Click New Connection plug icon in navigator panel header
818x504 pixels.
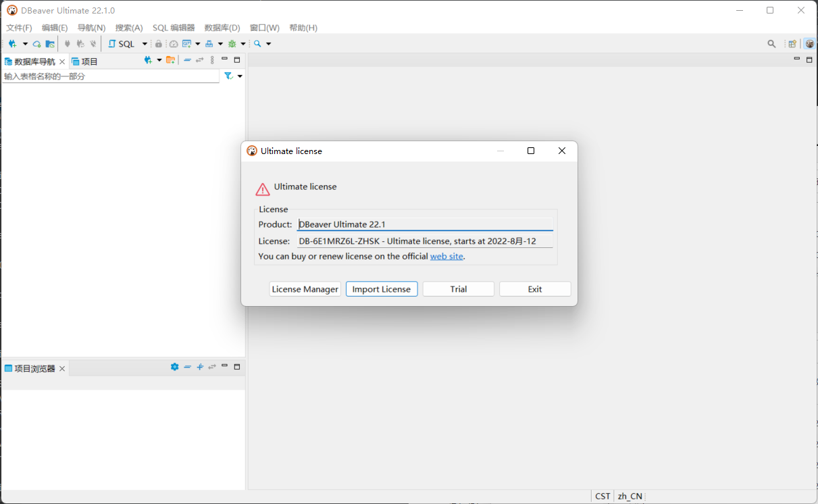[x=149, y=60]
